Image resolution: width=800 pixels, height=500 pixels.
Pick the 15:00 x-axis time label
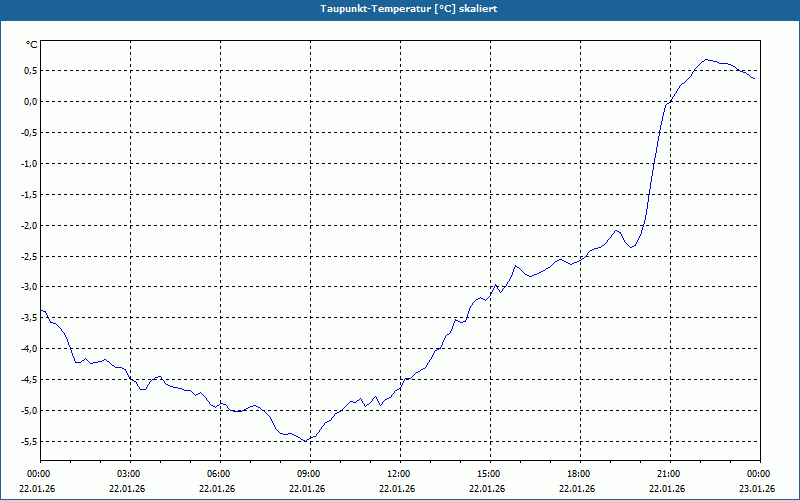(x=490, y=474)
